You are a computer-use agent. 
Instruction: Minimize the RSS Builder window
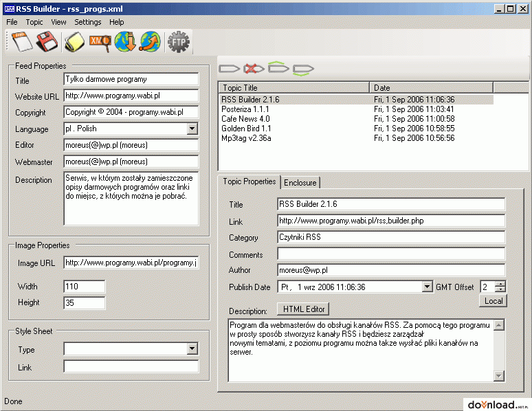coord(499,9)
